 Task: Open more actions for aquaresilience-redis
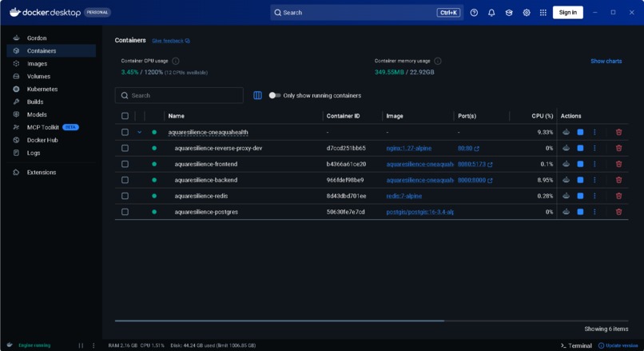(594, 196)
